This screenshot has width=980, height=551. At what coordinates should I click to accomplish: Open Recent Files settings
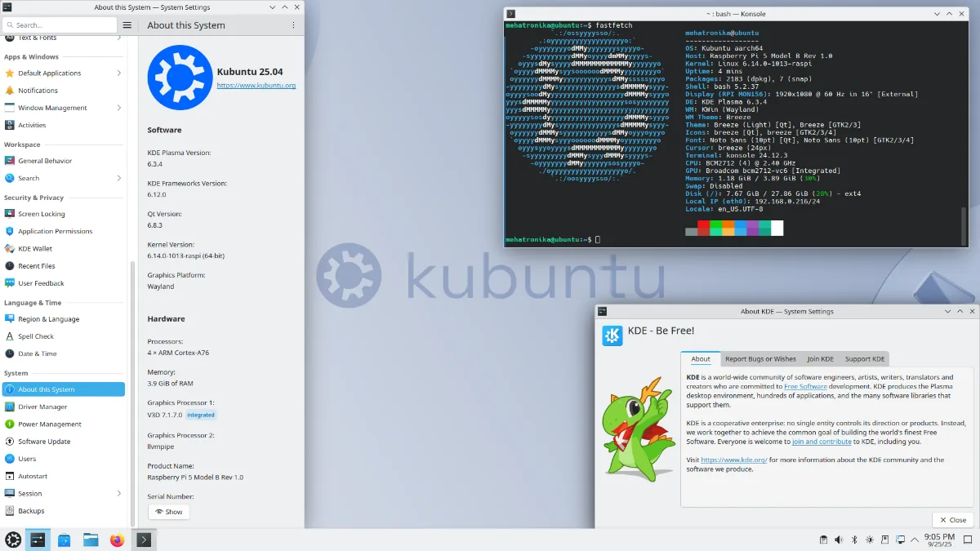[x=64, y=266]
